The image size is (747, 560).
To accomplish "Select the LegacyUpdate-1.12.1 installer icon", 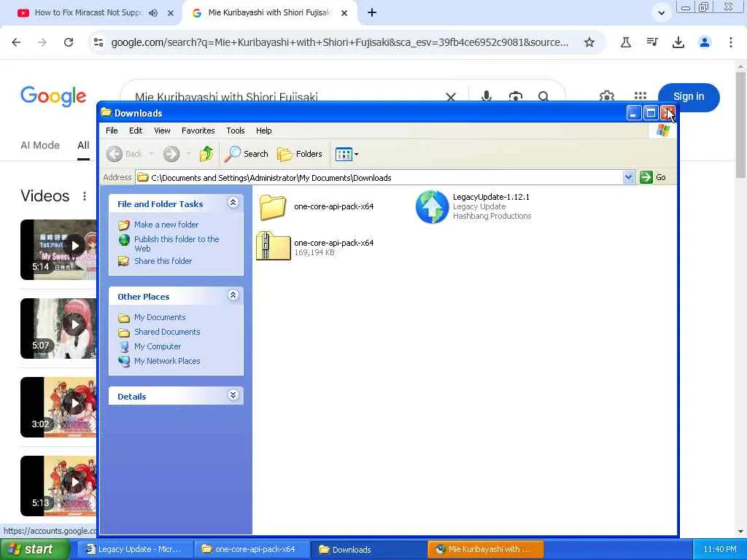I will 432,206.
